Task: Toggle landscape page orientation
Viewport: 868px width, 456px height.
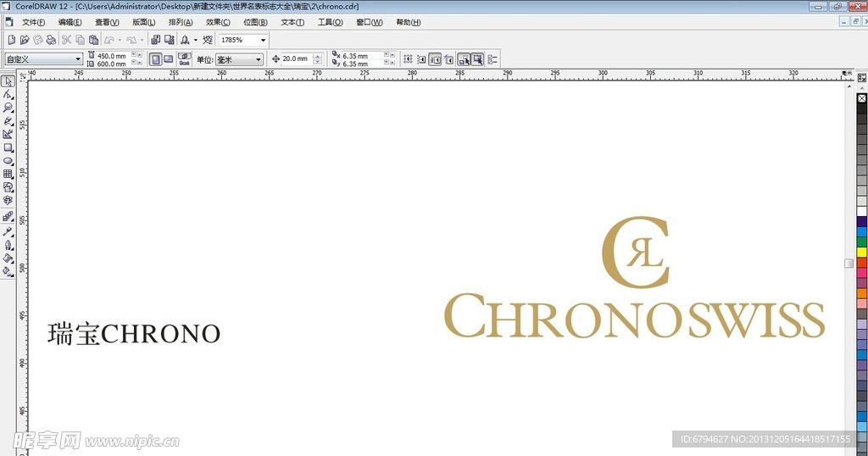Action: (169, 59)
